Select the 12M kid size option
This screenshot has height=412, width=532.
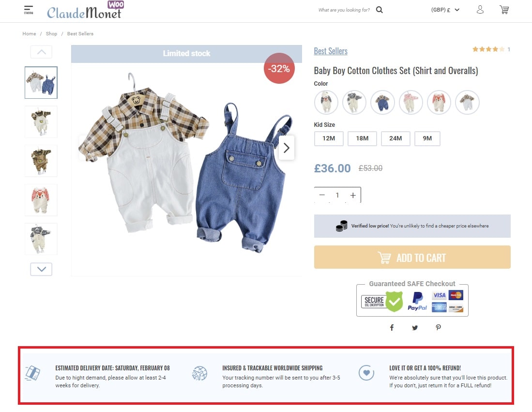click(x=329, y=138)
